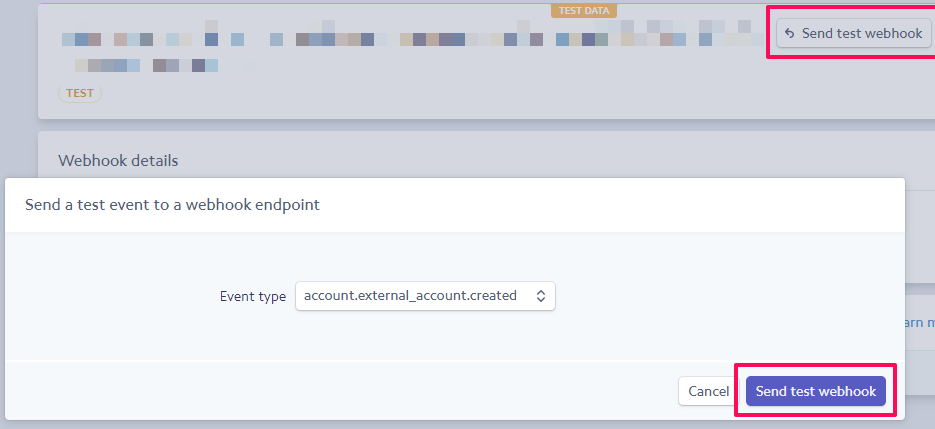Screen dimensions: 935x429
Task: Click the gray Send test webhook button at top
Action: tap(853, 33)
